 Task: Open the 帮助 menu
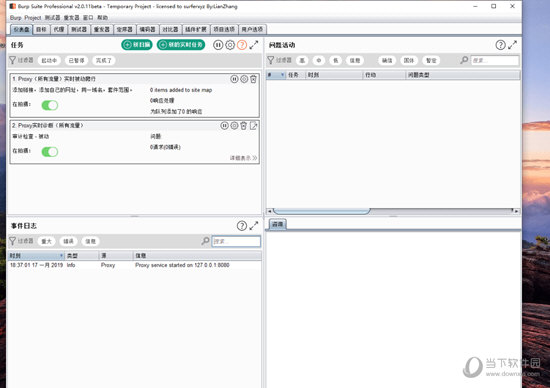102,18
